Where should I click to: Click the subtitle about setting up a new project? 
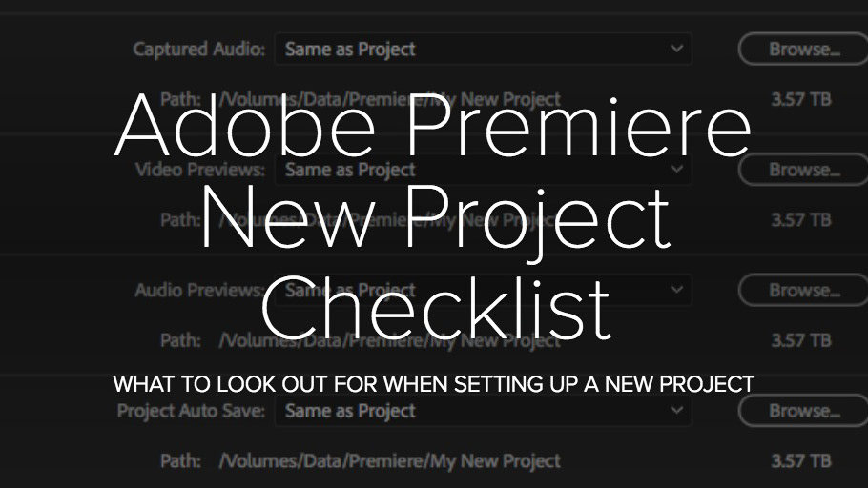tap(434, 384)
